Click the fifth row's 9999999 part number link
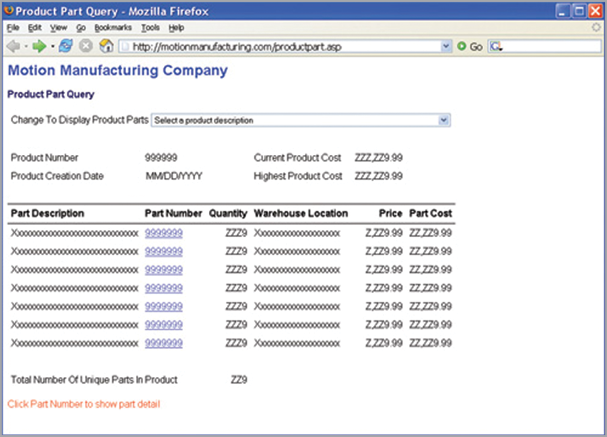This screenshot has width=607, height=437. tap(164, 307)
